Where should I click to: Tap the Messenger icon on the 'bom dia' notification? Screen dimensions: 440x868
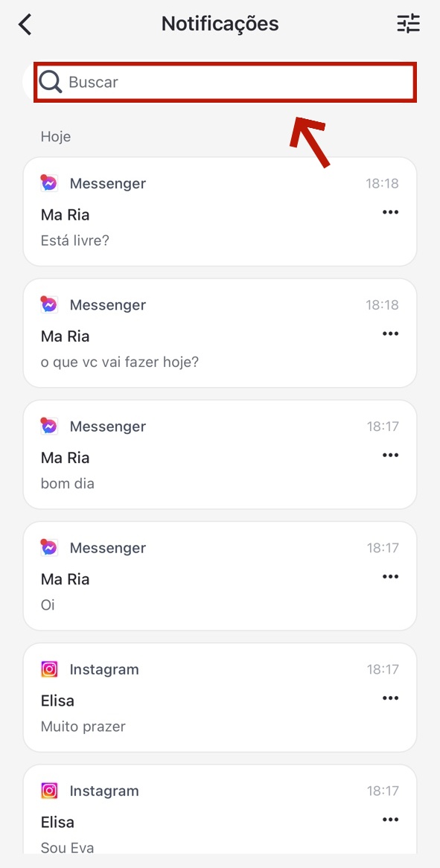tap(48, 425)
